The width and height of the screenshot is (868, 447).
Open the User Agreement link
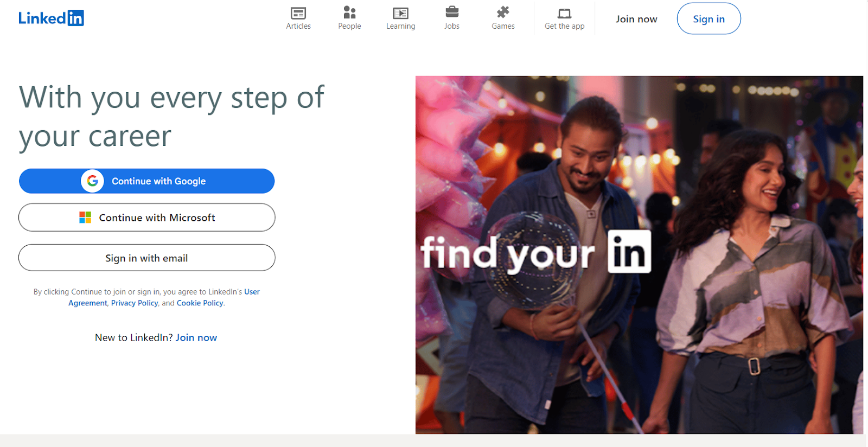252,292
